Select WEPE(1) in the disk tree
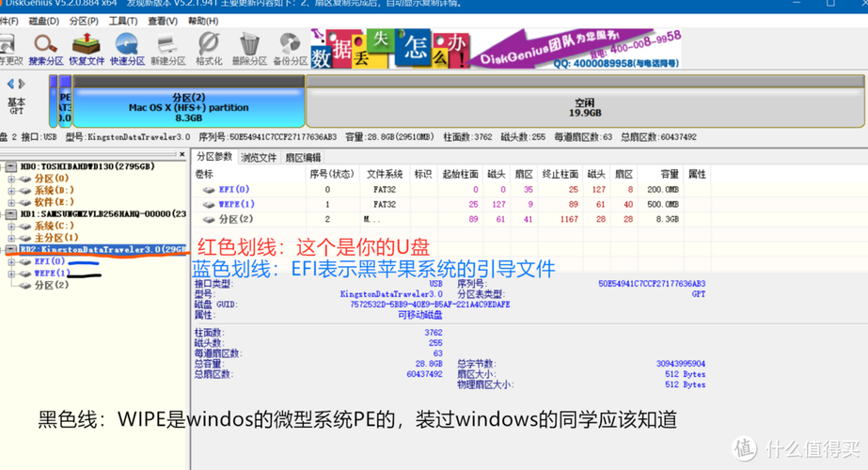Screen dimensions: 868x470 tap(52, 274)
